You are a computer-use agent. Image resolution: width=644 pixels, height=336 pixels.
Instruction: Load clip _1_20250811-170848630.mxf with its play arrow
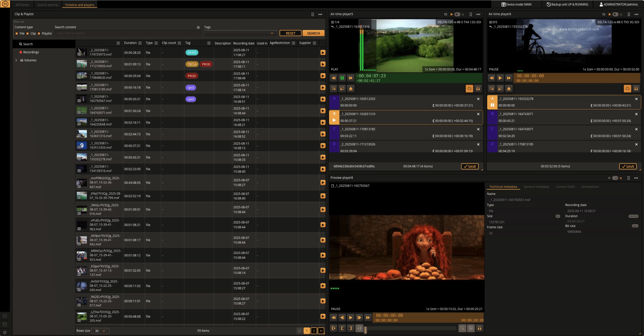click(x=323, y=76)
